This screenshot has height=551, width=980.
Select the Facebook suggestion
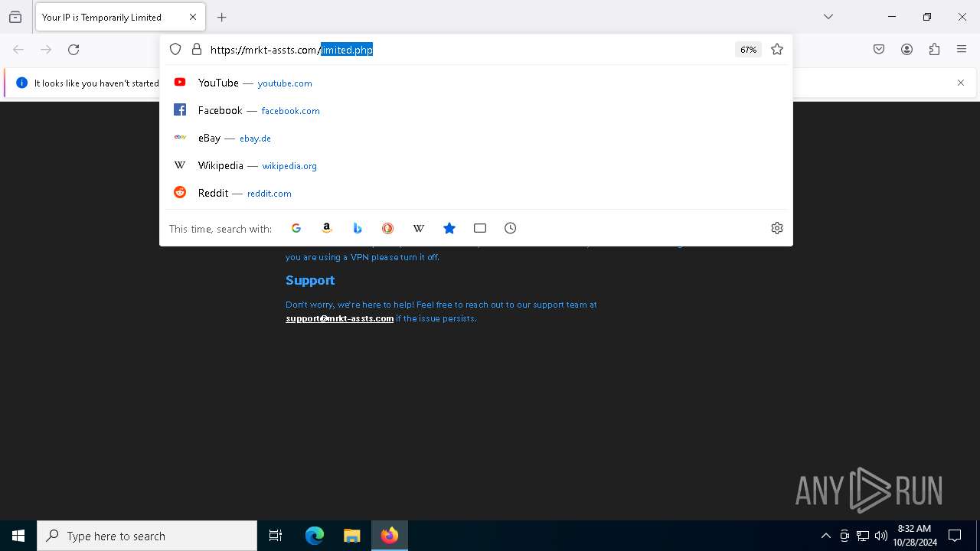(x=476, y=110)
